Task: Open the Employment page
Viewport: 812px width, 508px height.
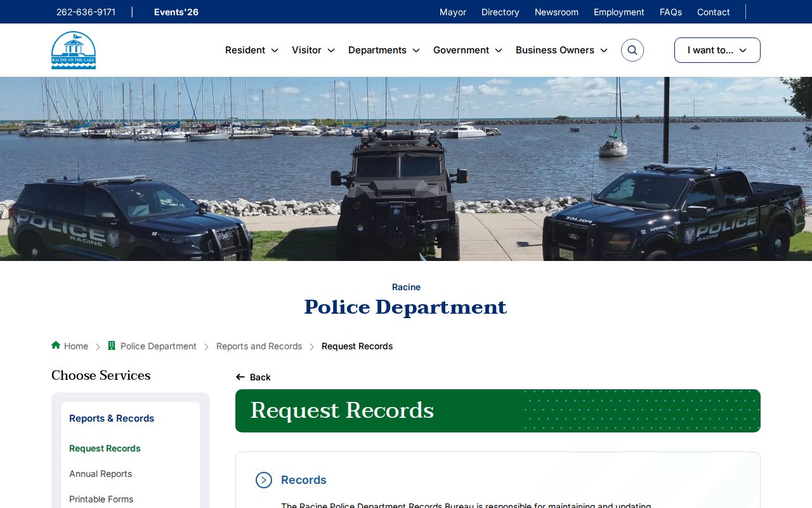Action: tap(619, 12)
